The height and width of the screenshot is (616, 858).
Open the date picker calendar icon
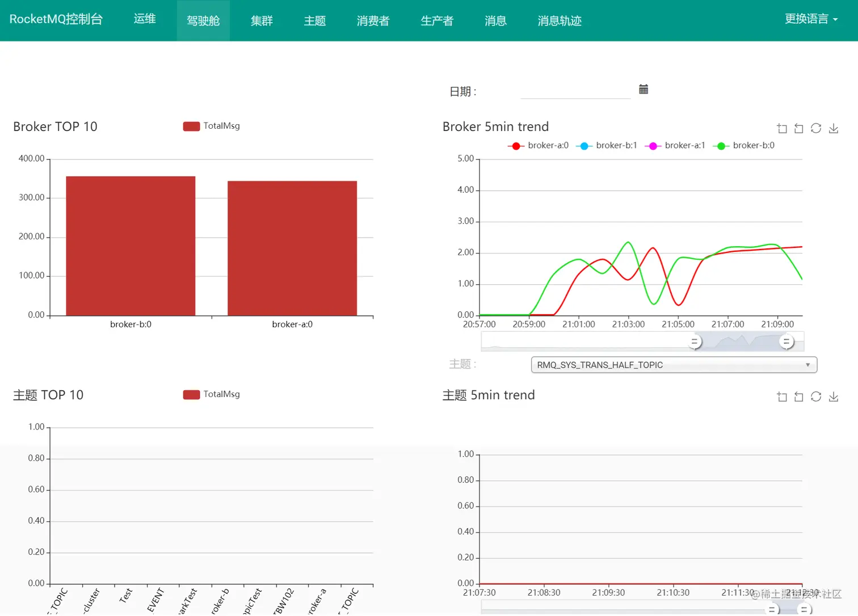click(x=643, y=89)
